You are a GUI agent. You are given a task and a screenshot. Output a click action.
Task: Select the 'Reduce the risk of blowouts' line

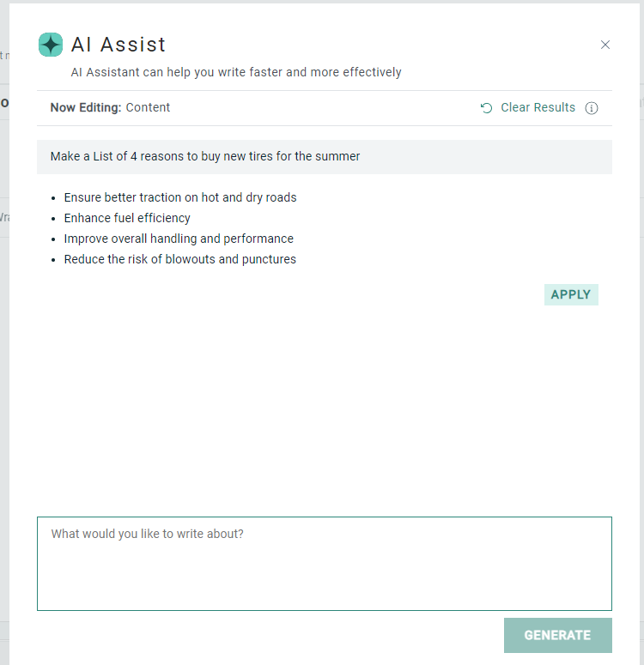click(179, 259)
